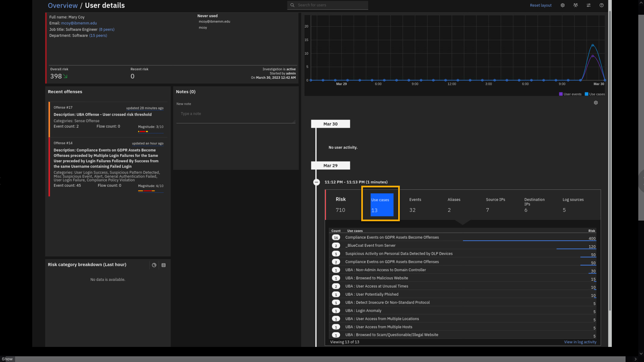Collapse the 11:12 PM timeline entry
Viewport: 644px width, 362px height.
tap(316, 182)
